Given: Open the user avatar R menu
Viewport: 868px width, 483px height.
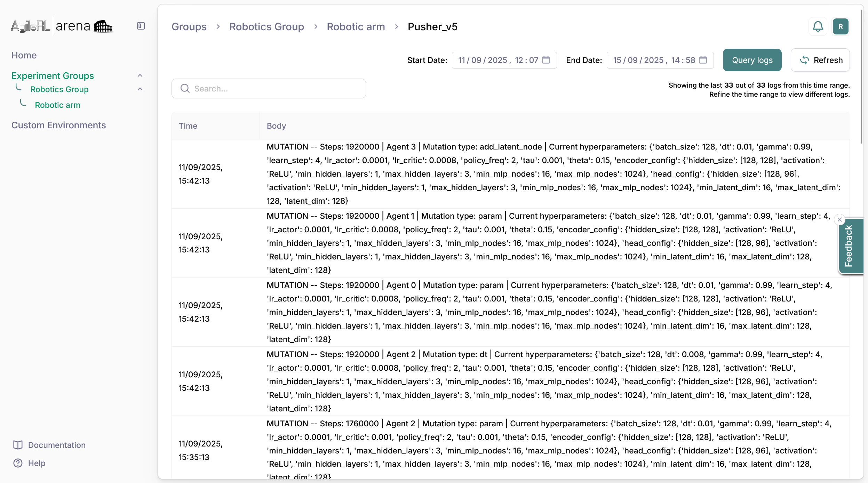Looking at the screenshot, I should click(841, 26).
